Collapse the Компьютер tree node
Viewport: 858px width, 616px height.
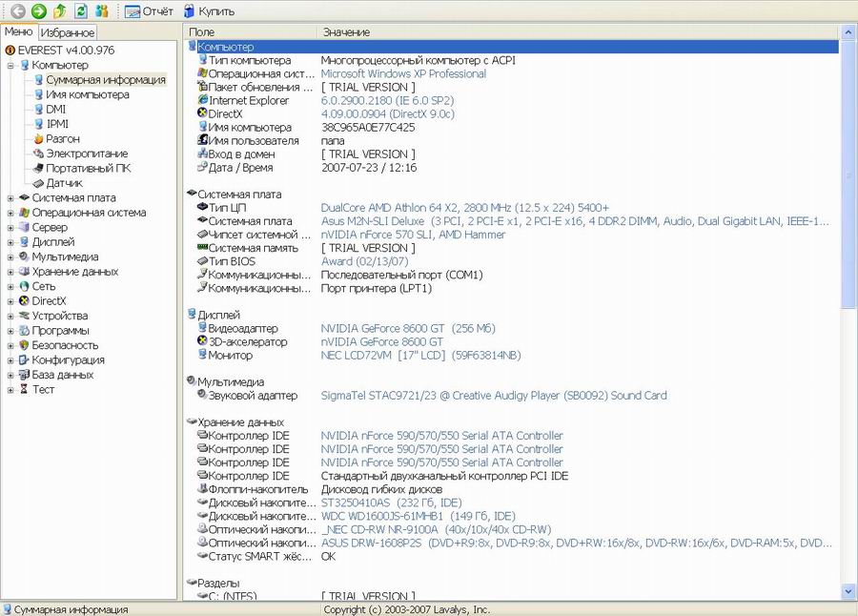click(10, 65)
